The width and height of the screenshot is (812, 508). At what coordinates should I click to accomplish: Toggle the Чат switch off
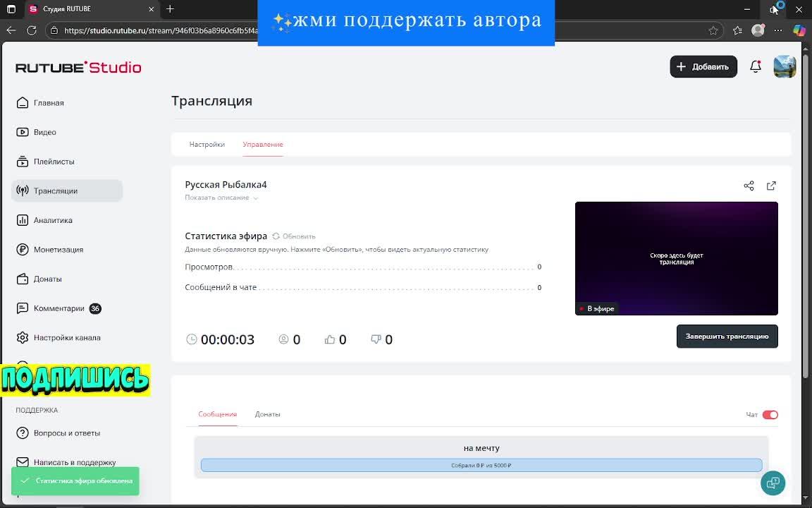point(770,415)
